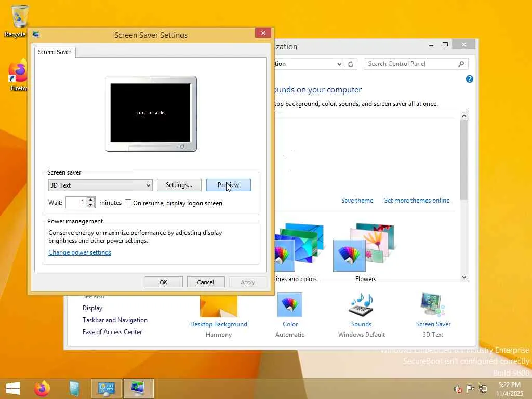Open Get more themes online link

(416, 201)
